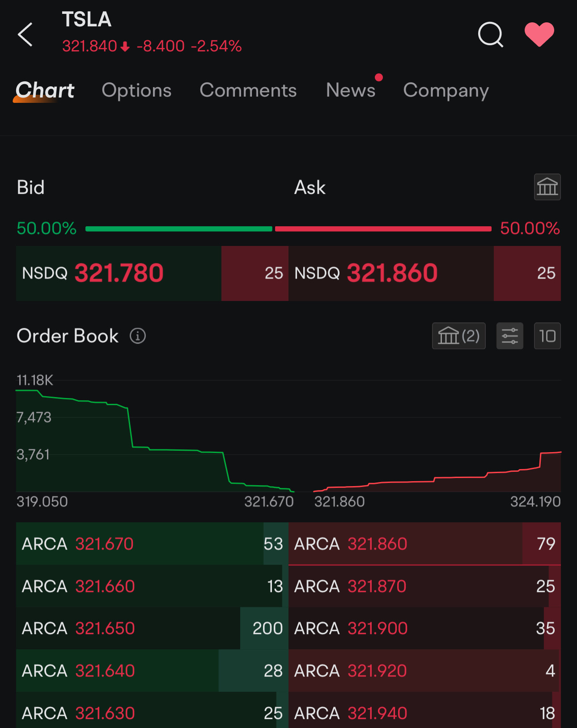Tap the 11.18K depth axis label

pos(35,381)
